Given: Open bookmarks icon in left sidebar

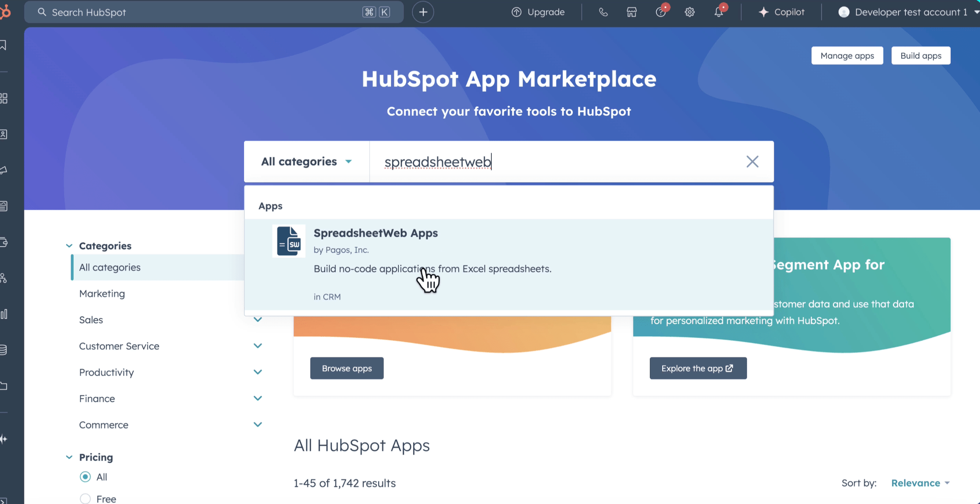Looking at the screenshot, I should click(4, 45).
